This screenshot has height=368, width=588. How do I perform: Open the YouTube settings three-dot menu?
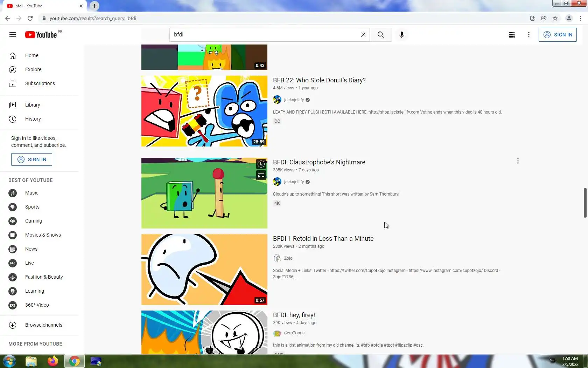click(529, 35)
